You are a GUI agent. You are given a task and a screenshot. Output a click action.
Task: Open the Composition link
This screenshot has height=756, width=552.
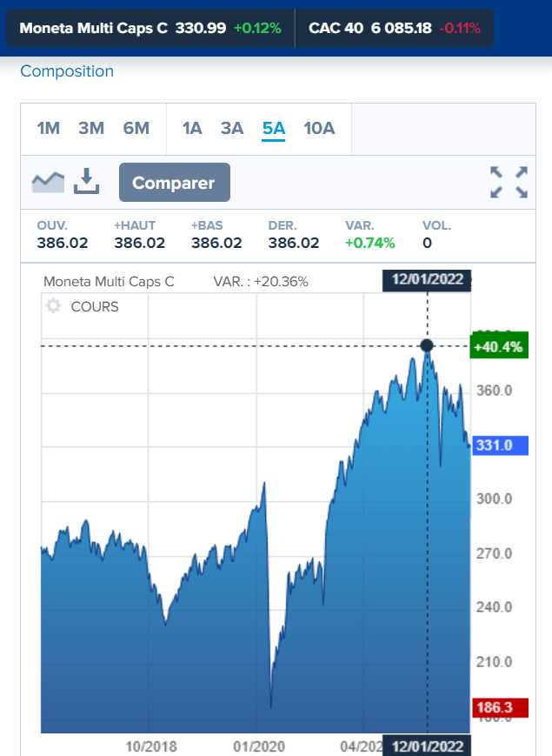pyautogui.click(x=67, y=71)
